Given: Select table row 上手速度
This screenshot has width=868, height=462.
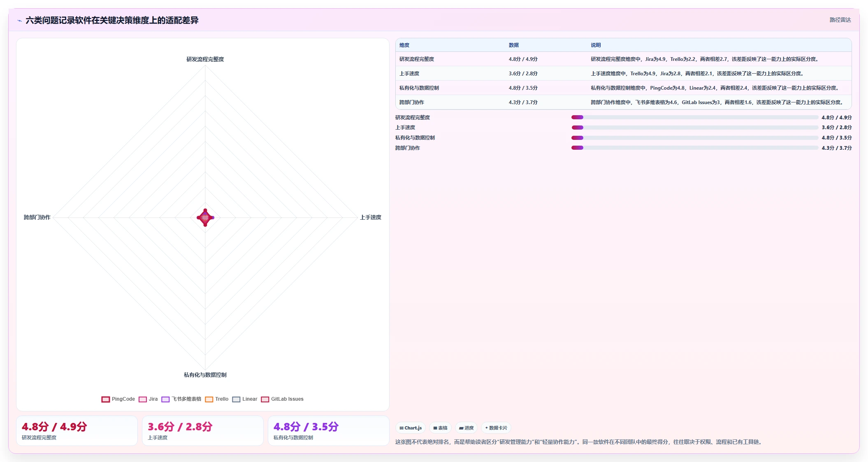Looking at the screenshot, I should 623,74.
